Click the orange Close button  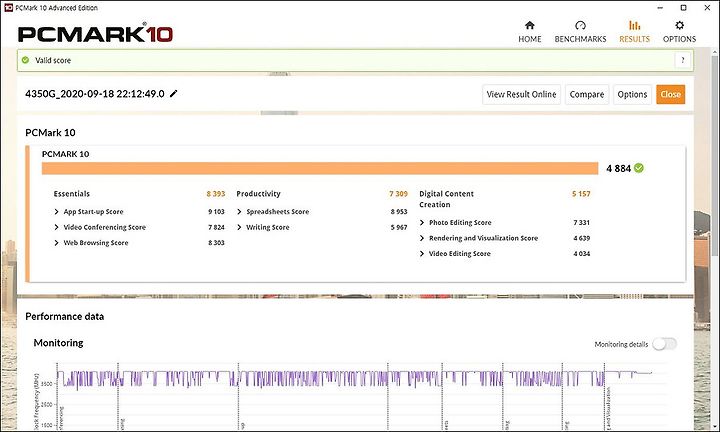coord(670,95)
